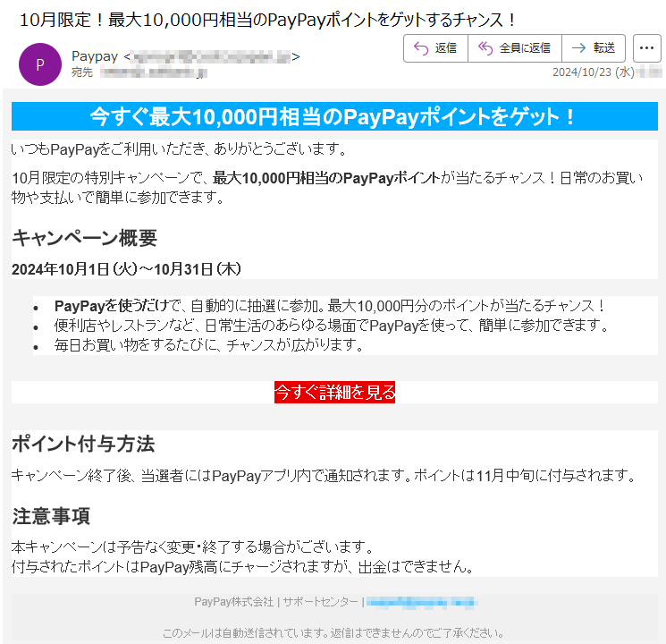Click the サポートセンター footer text
This screenshot has width=666, height=644.
tap(320, 602)
